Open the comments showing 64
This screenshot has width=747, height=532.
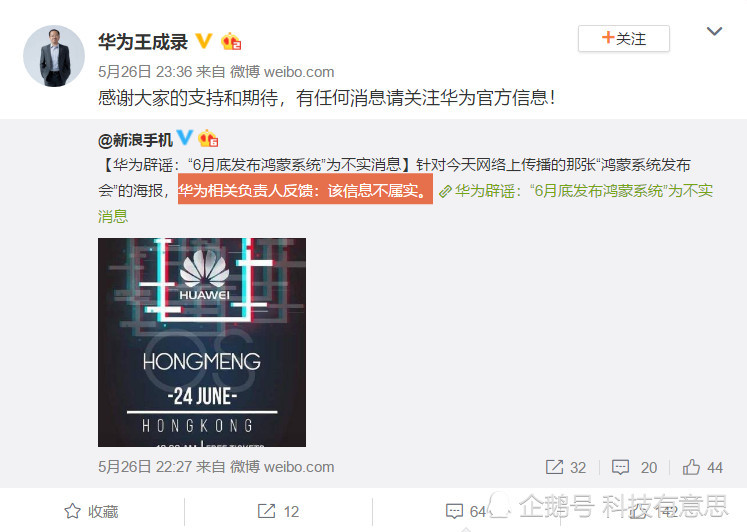pyautogui.click(x=466, y=512)
